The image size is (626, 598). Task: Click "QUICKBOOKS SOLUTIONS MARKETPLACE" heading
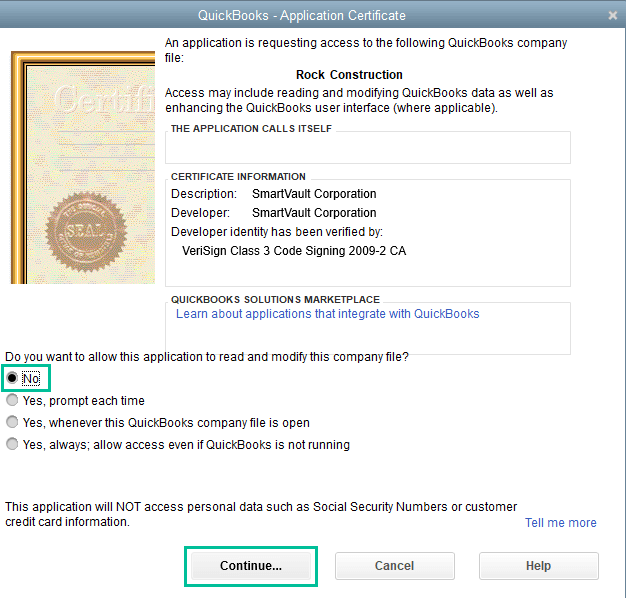coord(275,299)
